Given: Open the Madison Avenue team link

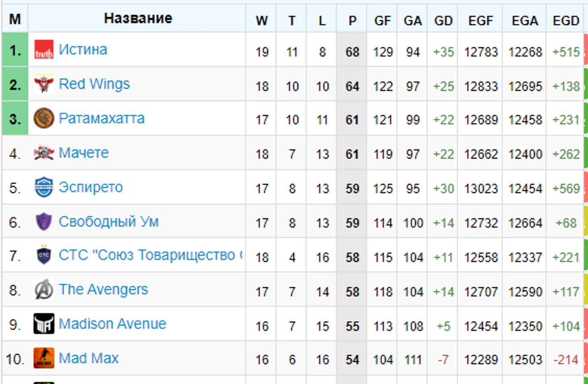Looking at the screenshot, I should tap(112, 324).
